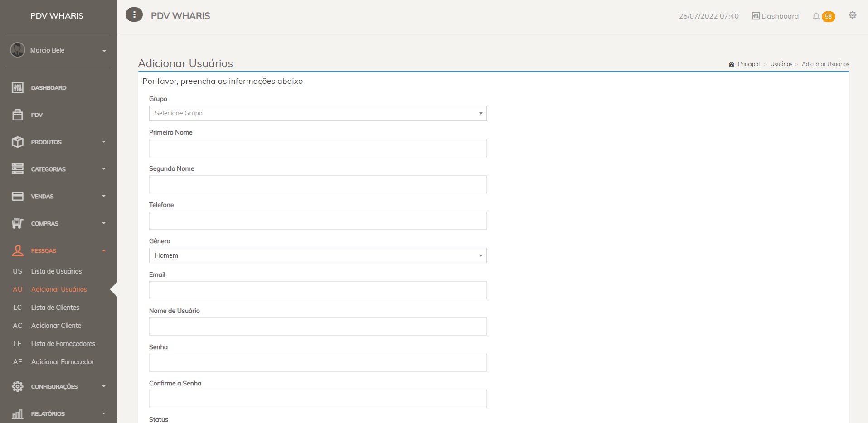Viewport: 868px width, 423px height.
Task: Open the Gênero dropdown showing Homem
Action: tap(318, 255)
